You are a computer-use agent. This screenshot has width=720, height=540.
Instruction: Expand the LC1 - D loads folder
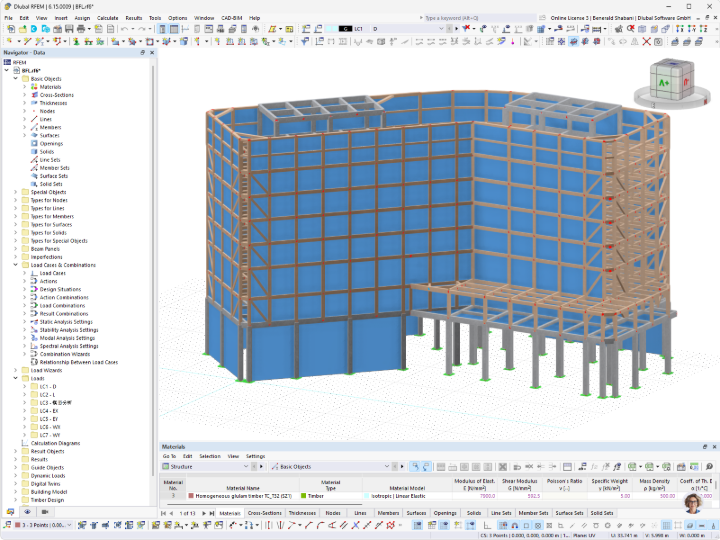[25, 387]
